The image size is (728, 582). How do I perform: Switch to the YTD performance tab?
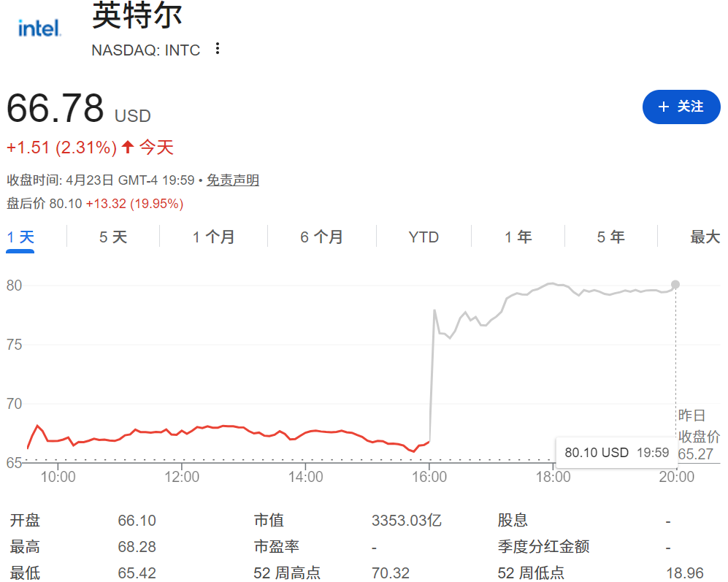(424, 237)
